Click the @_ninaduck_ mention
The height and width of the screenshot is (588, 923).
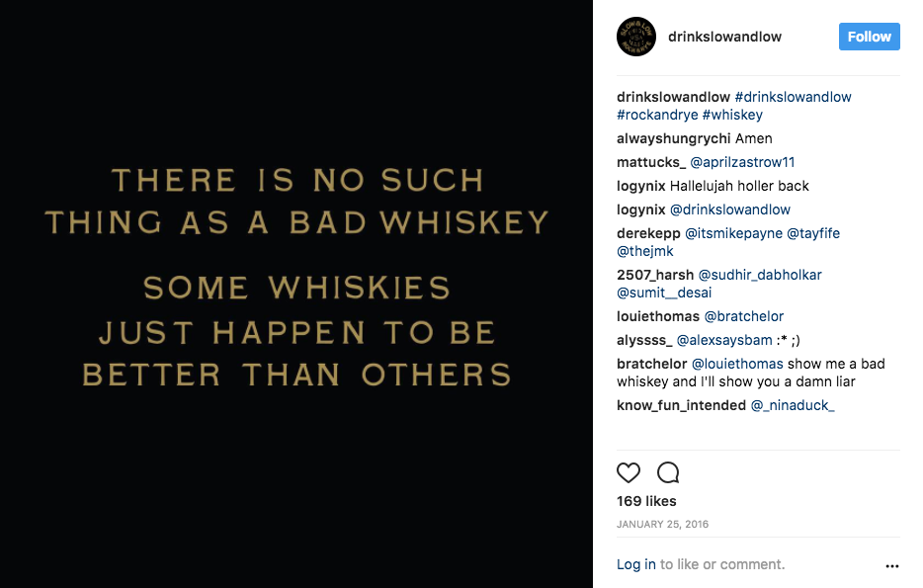tap(793, 405)
